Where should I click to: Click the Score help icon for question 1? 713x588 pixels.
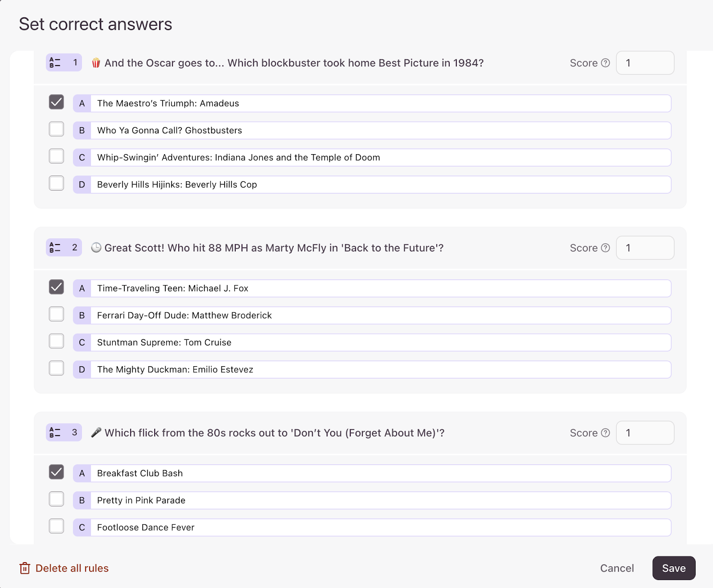[605, 63]
